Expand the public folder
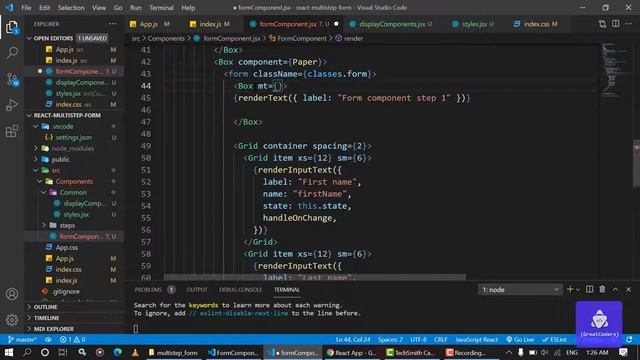The height and width of the screenshot is (360, 640). 36,159
